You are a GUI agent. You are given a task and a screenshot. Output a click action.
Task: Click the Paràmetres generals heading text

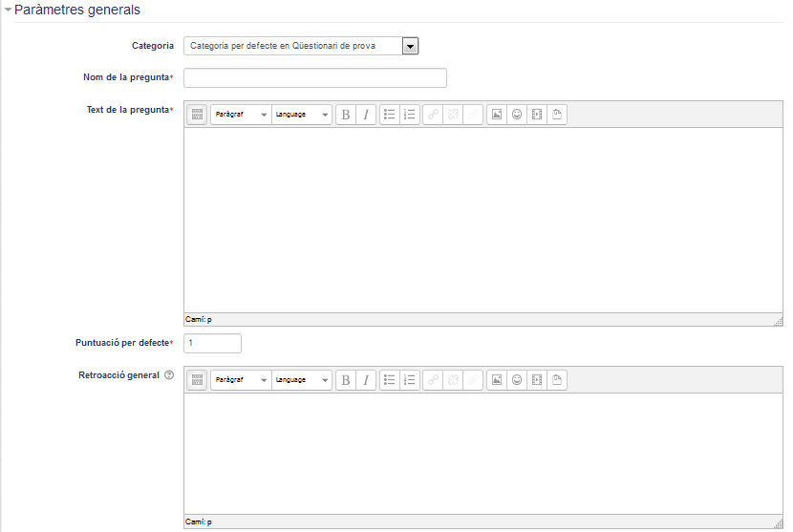77,10
